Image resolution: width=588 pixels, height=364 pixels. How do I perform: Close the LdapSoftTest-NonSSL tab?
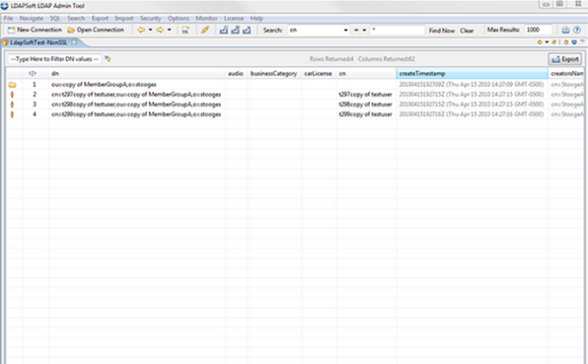click(74, 42)
